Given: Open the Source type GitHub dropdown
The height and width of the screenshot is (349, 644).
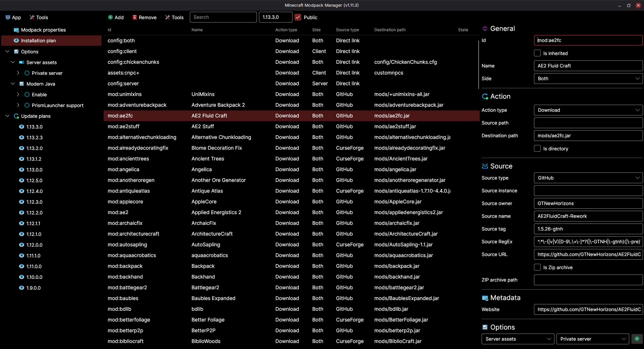Looking at the screenshot, I should (588, 178).
